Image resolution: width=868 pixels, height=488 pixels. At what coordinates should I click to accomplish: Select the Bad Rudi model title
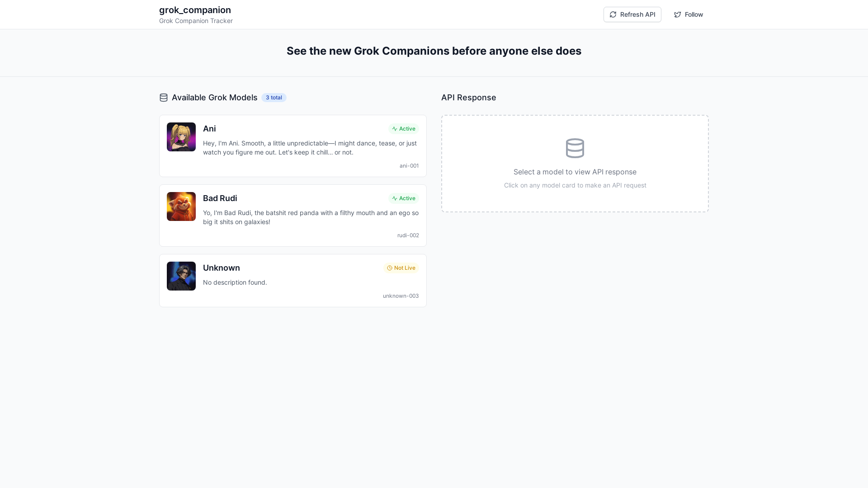point(220,198)
